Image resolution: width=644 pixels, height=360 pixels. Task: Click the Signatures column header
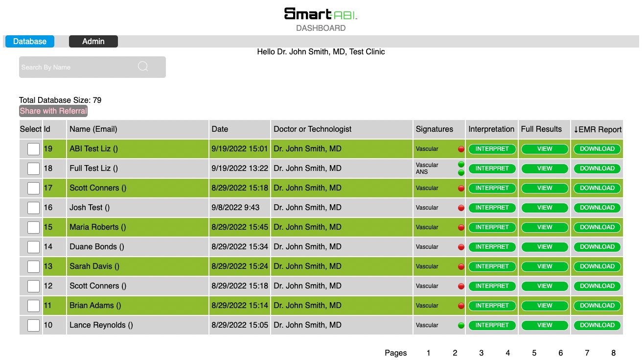click(x=439, y=129)
